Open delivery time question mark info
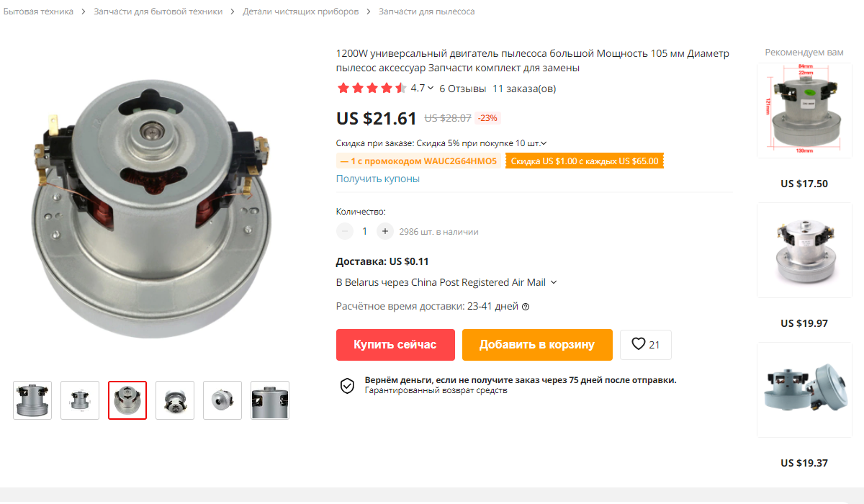Image resolution: width=864 pixels, height=504 pixels. [x=526, y=307]
